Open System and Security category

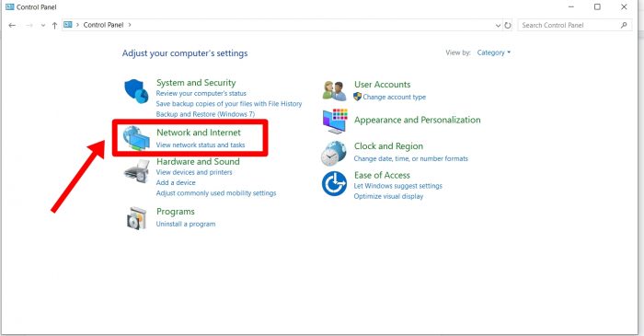point(196,83)
